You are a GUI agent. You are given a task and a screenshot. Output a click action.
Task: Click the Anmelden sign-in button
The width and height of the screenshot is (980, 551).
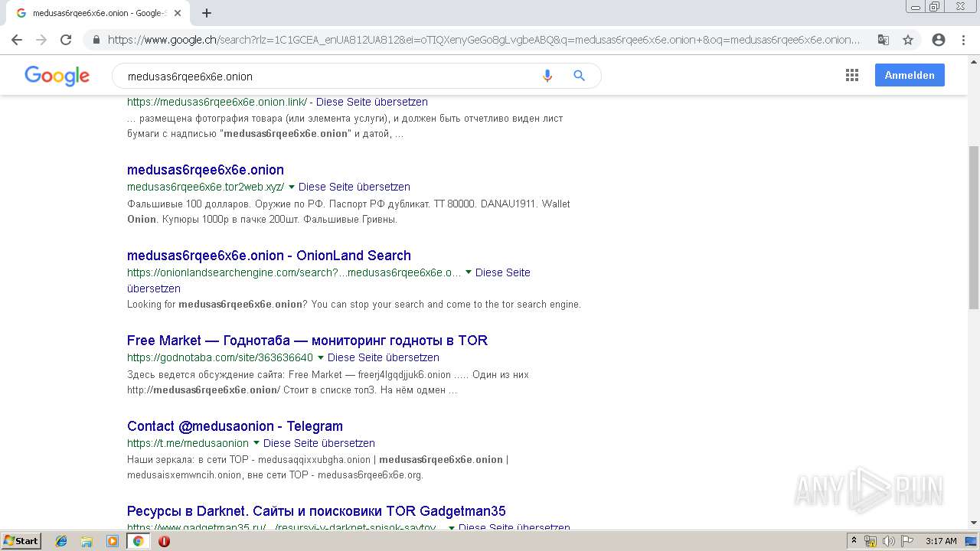click(910, 75)
